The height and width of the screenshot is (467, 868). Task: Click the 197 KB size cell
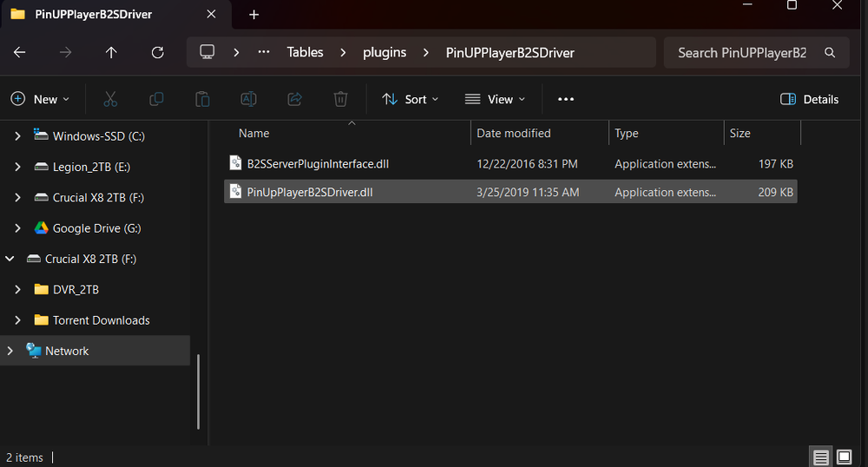pyautogui.click(x=775, y=164)
